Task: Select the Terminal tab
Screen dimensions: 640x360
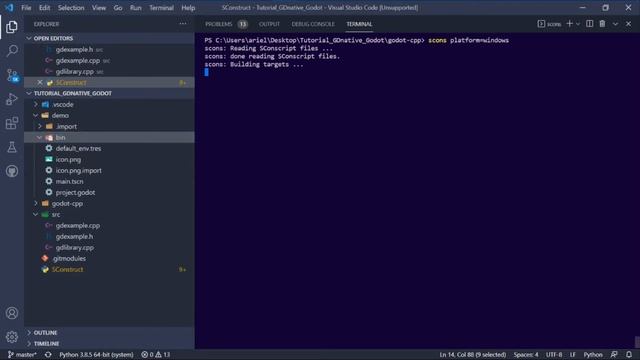Action: (x=359, y=24)
